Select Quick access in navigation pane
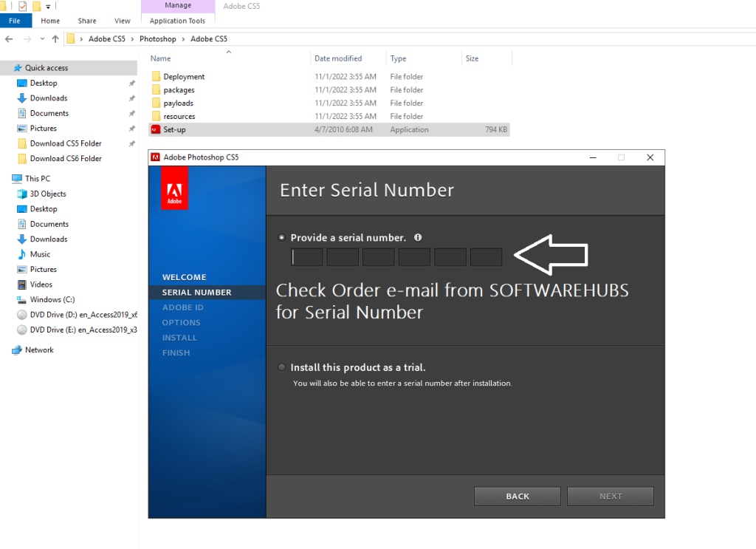The width and height of the screenshot is (756, 549). tap(69, 68)
